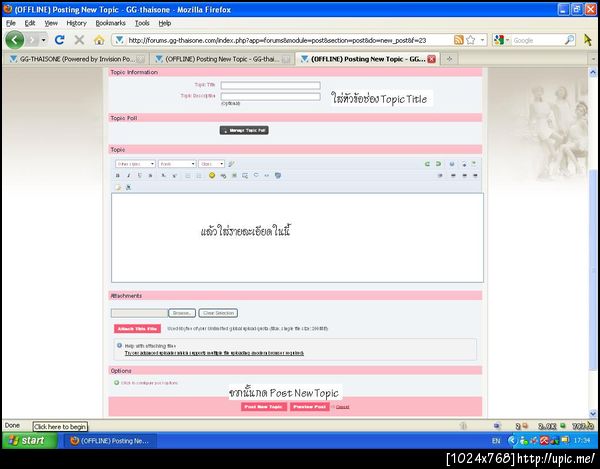This screenshot has height=469, width=600.
Task: Select the Firefox Posting New Topic taskbar button
Action: [111, 441]
